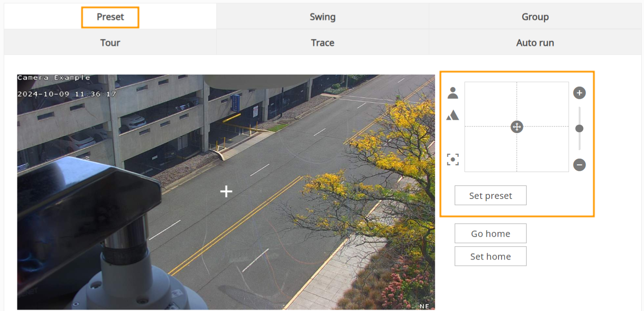Switch to the Preset tab
This screenshot has width=644, height=311.
pyautogui.click(x=110, y=17)
